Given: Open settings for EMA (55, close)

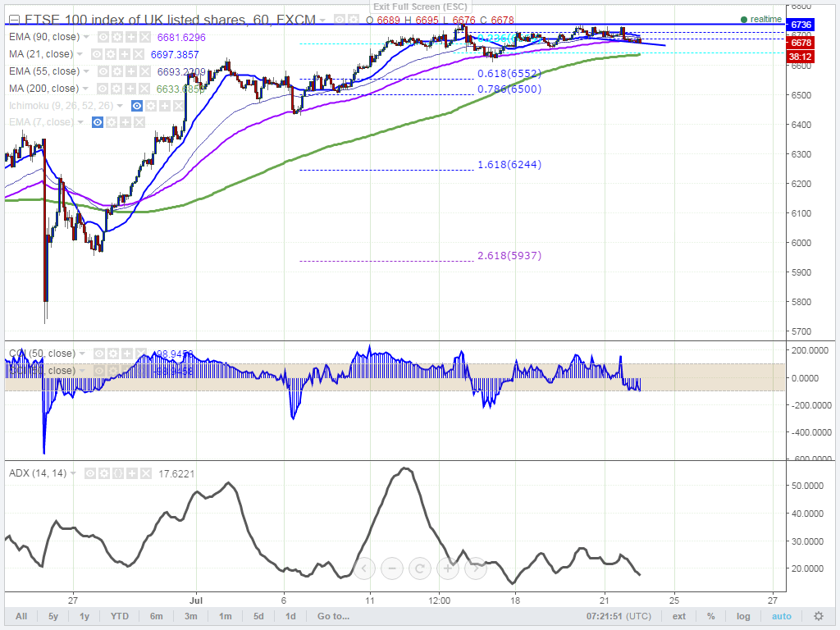Looking at the screenshot, I should [117, 71].
